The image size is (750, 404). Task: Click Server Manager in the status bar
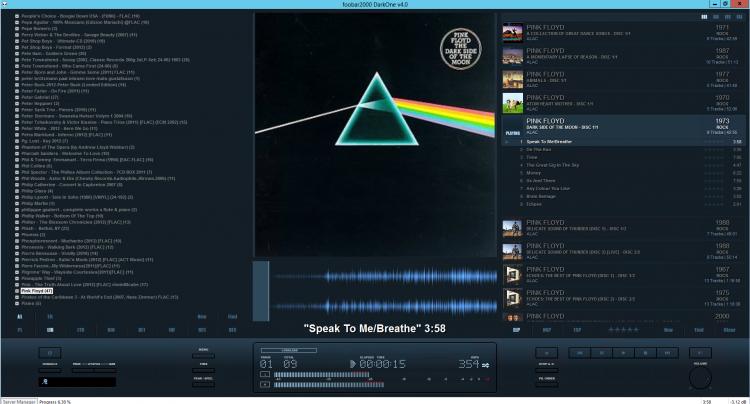pyautogui.click(x=19, y=402)
